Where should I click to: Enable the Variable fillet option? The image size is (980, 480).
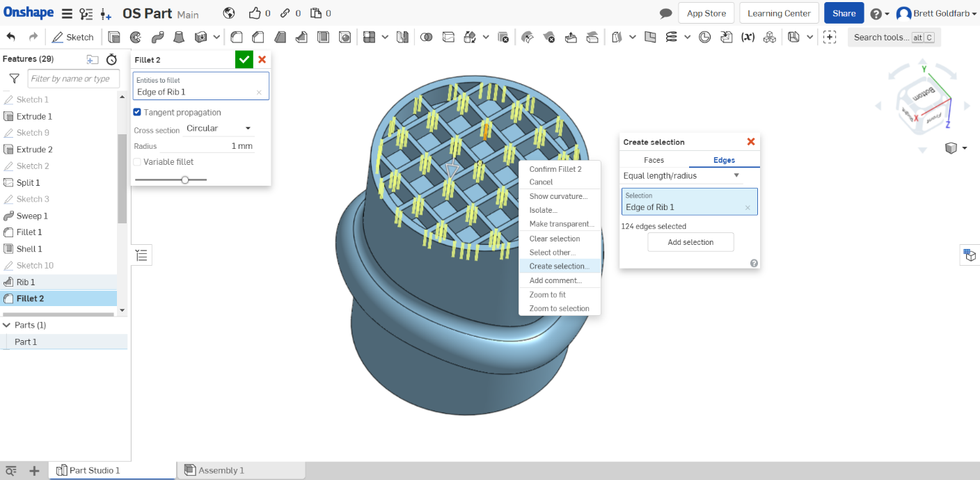click(136, 161)
